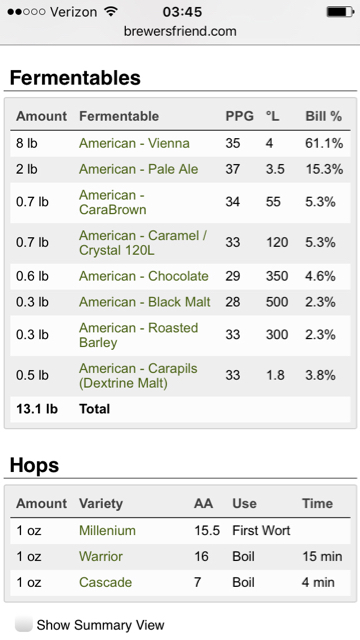Tap the Fermentables section heading

tap(75, 77)
